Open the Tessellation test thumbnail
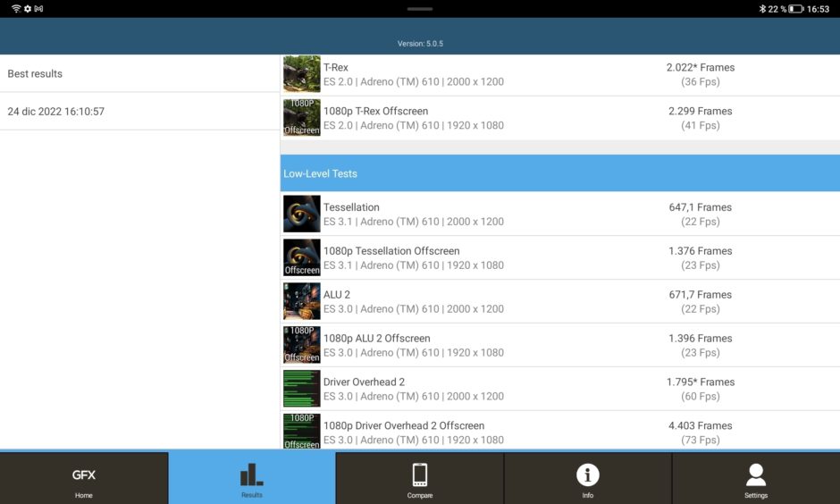 [302, 214]
